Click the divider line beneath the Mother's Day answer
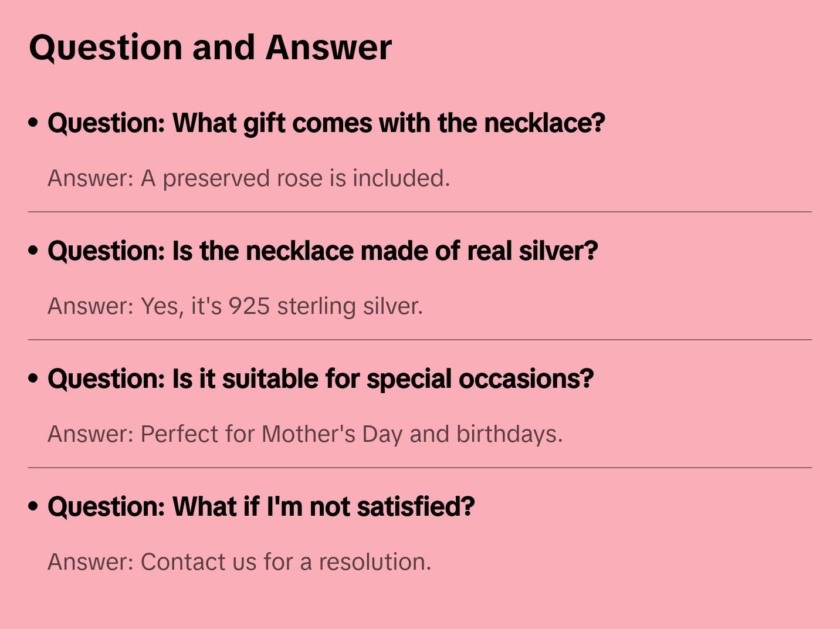840x629 pixels. coord(420,468)
